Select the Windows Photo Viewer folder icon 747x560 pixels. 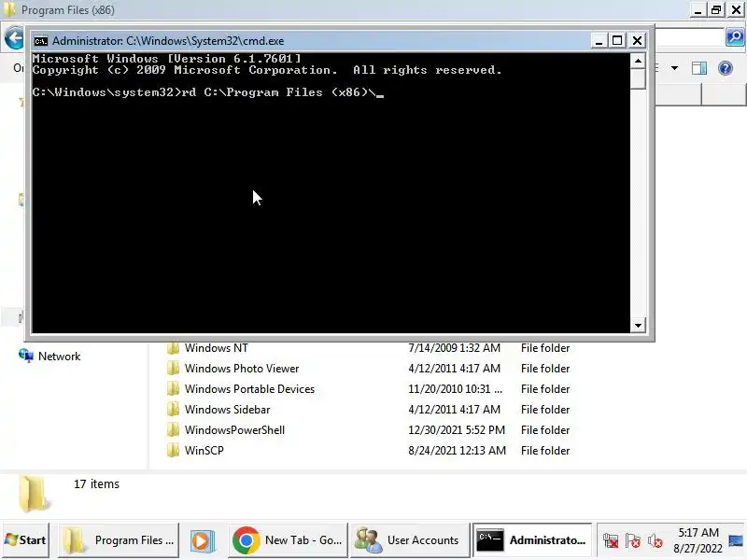point(173,369)
